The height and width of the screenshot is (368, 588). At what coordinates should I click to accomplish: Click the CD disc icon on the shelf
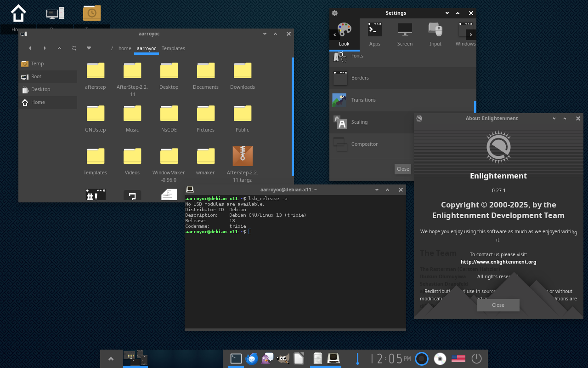click(x=440, y=359)
